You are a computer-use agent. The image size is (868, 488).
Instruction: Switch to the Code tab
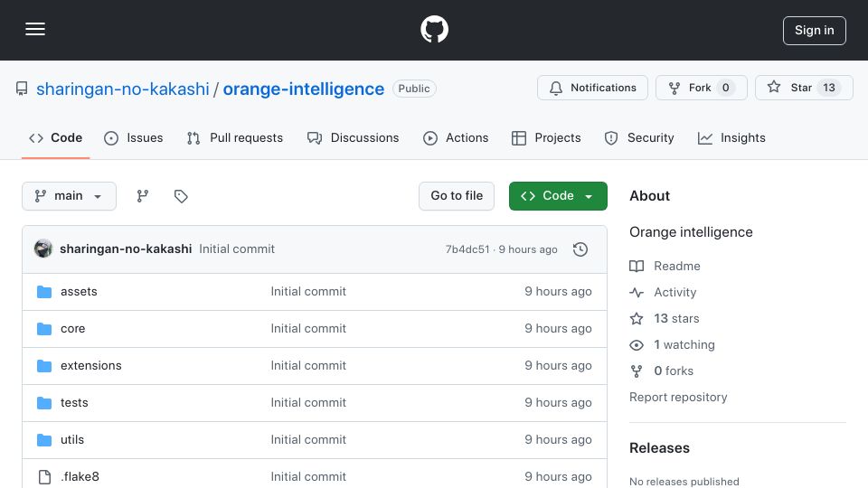point(55,137)
